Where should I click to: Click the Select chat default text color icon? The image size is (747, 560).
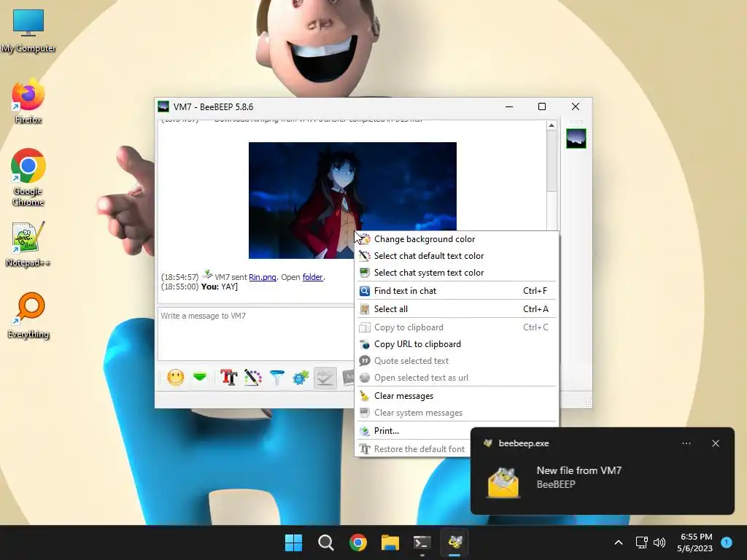pyautogui.click(x=365, y=256)
